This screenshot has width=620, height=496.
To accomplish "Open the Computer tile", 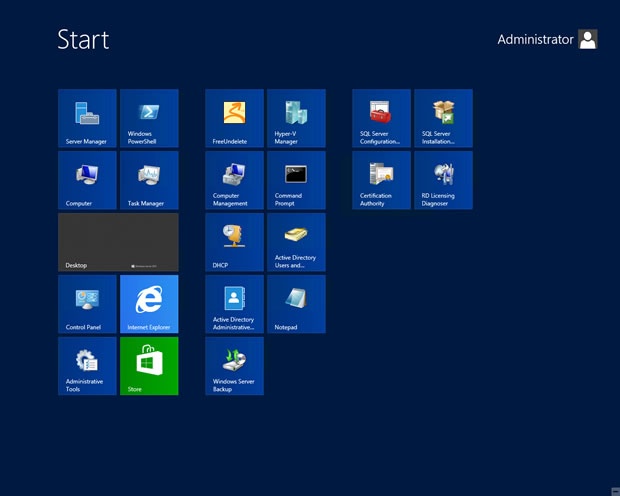I will [87, 180].
